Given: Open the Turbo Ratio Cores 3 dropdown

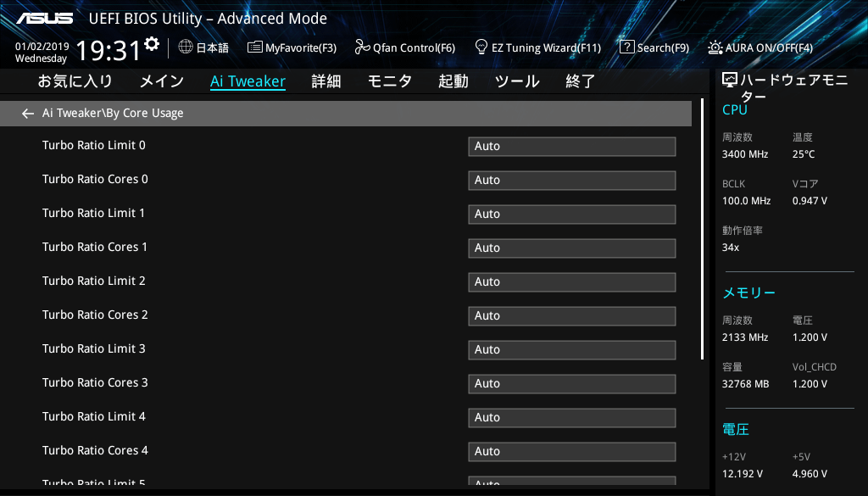Looking at the screenshot, I should (572, 383).
